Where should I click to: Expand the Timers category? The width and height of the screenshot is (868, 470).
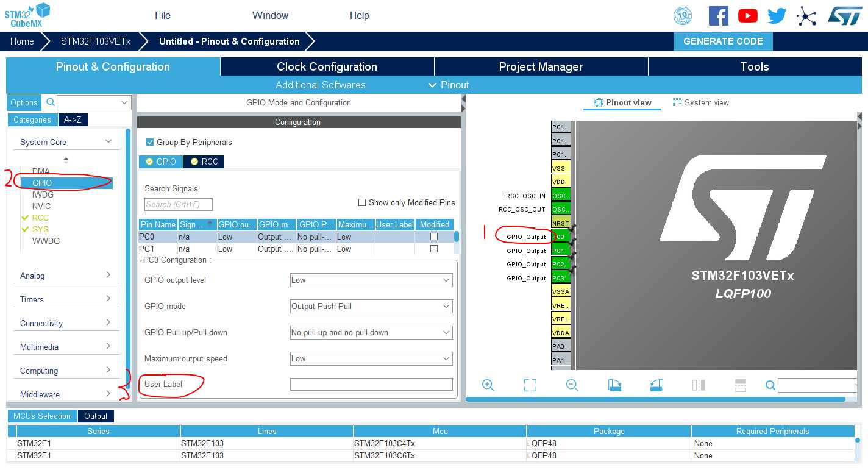66,299
